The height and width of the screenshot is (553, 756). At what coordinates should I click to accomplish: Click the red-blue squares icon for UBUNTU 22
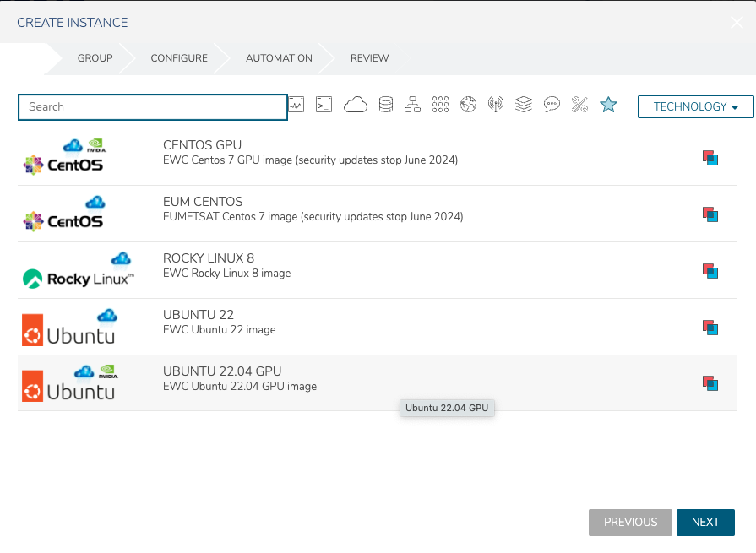710,328
